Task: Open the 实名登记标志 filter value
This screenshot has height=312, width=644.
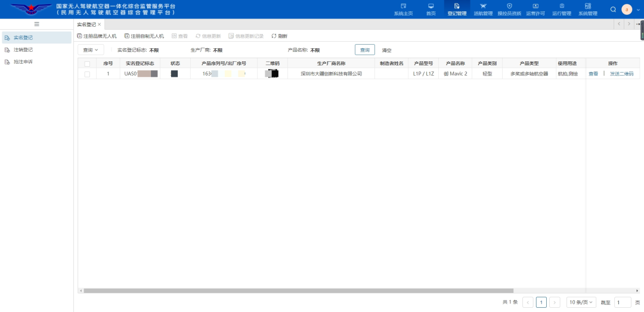Action: 154,51
